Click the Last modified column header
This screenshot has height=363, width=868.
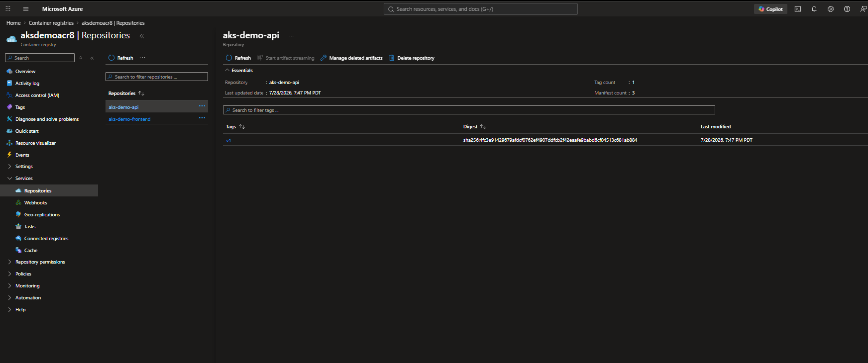click(716, 127)
